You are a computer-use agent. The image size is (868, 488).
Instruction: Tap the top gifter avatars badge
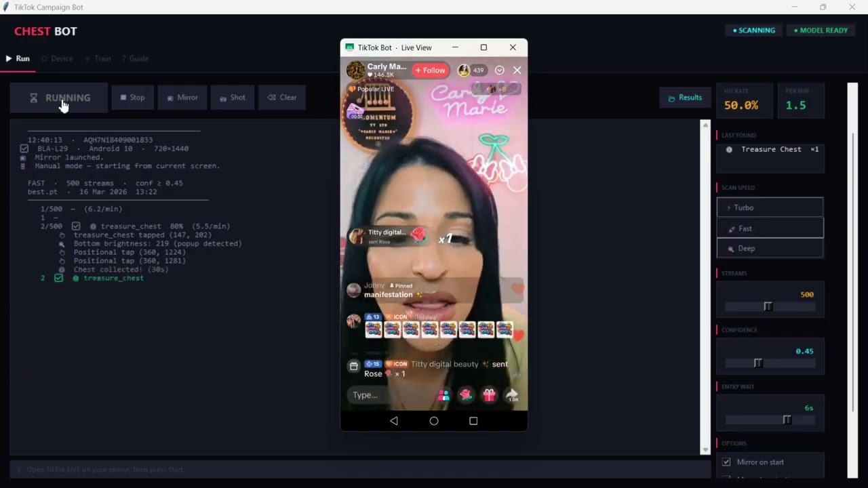[x=497, y=88]
